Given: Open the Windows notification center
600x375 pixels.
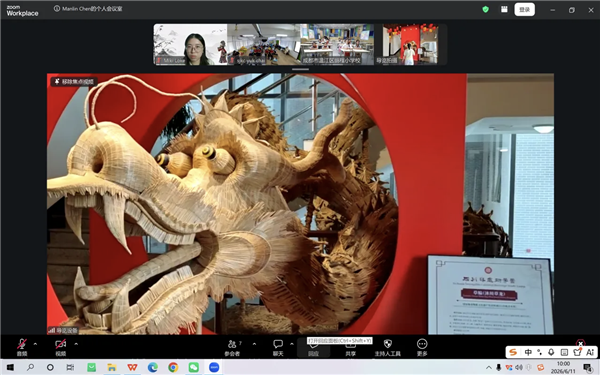Looking at the screenshot, I should point(587,368).
